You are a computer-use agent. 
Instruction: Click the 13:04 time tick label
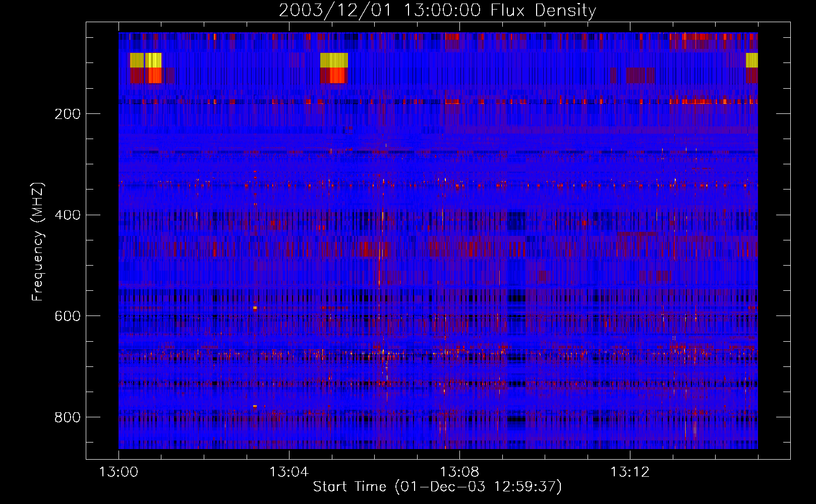pos(289,472)
